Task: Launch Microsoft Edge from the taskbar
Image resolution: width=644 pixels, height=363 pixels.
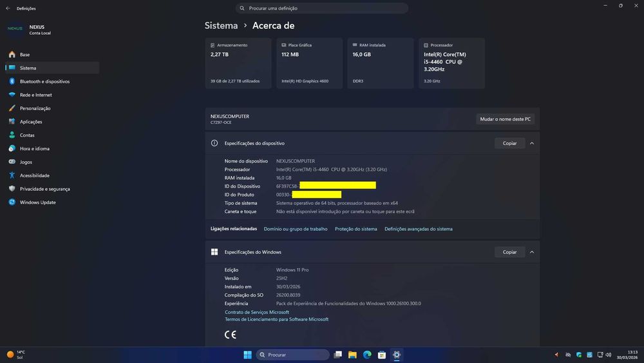Action: [367, 355]
